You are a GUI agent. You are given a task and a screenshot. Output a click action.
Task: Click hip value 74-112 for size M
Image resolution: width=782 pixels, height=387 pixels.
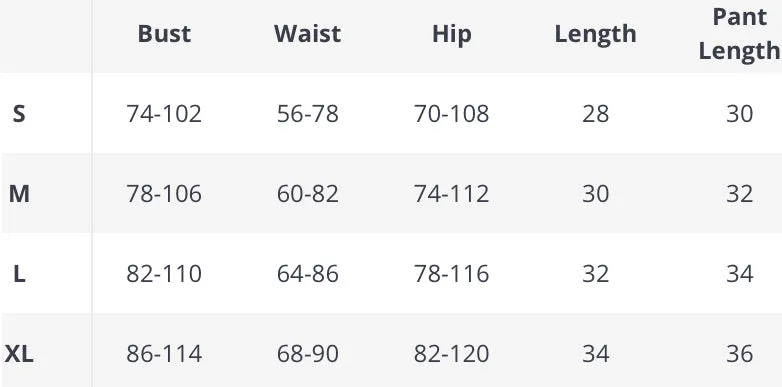point(451,194)
